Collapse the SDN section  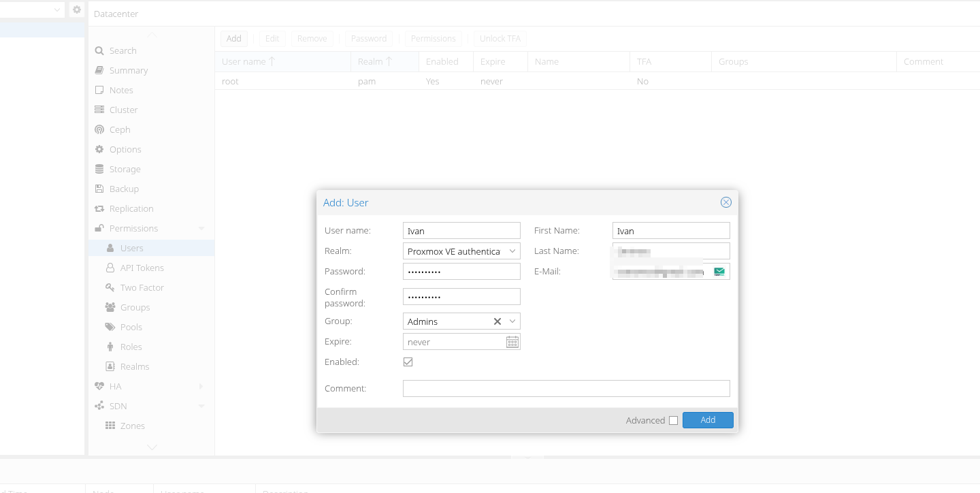pos(201,406)
